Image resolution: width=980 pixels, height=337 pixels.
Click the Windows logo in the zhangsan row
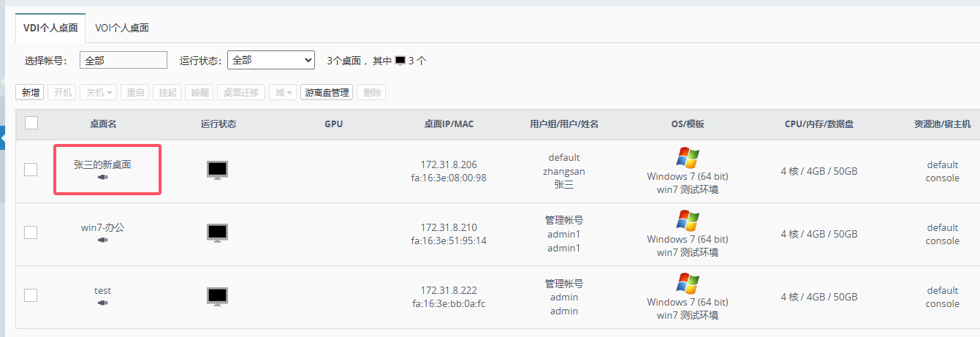pyautogui.click(x=688, y=157)
